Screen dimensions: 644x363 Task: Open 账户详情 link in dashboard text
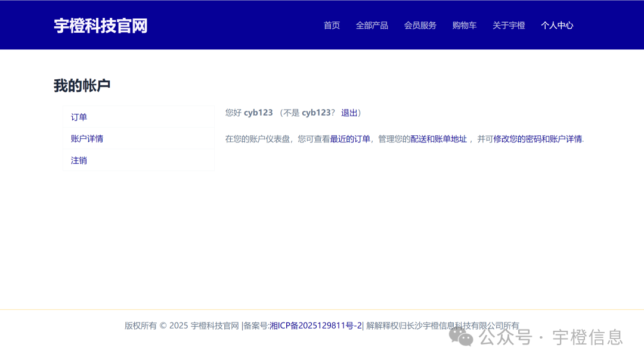tap(565, 139)
